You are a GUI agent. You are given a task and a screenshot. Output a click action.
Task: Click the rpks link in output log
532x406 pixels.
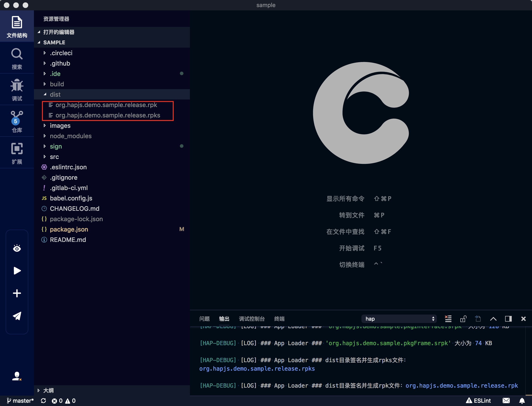257,369
